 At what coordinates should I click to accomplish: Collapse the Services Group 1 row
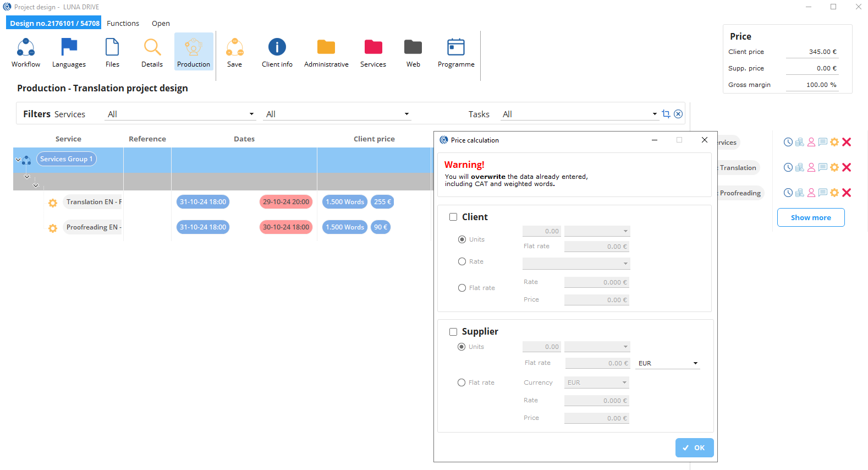click(18, 160)
